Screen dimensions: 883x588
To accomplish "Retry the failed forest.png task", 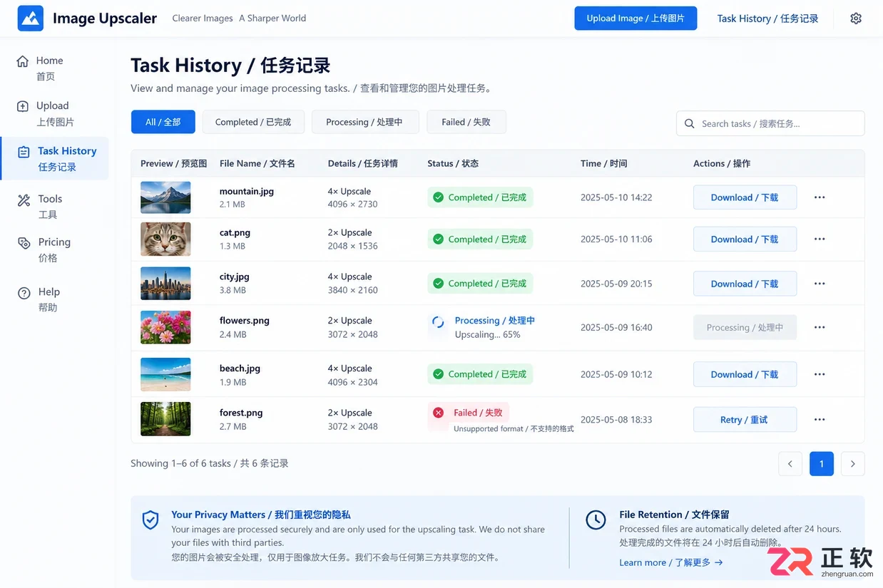I will point(745,420).
